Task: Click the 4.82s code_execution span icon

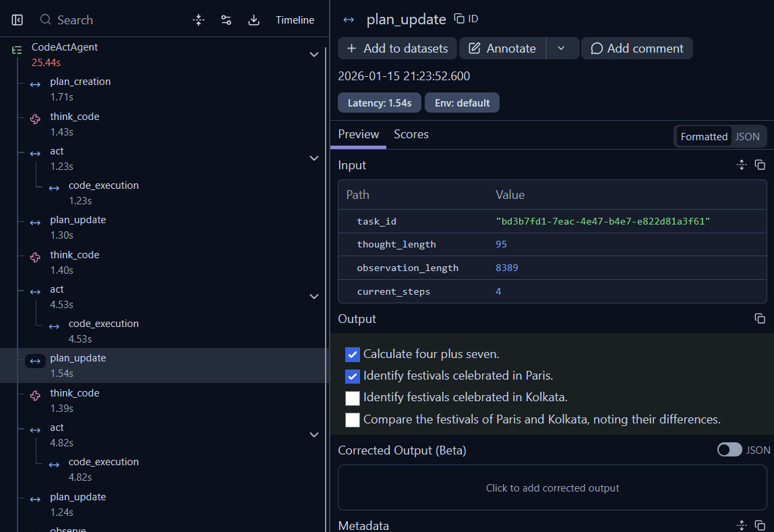Action: (54, 465)
